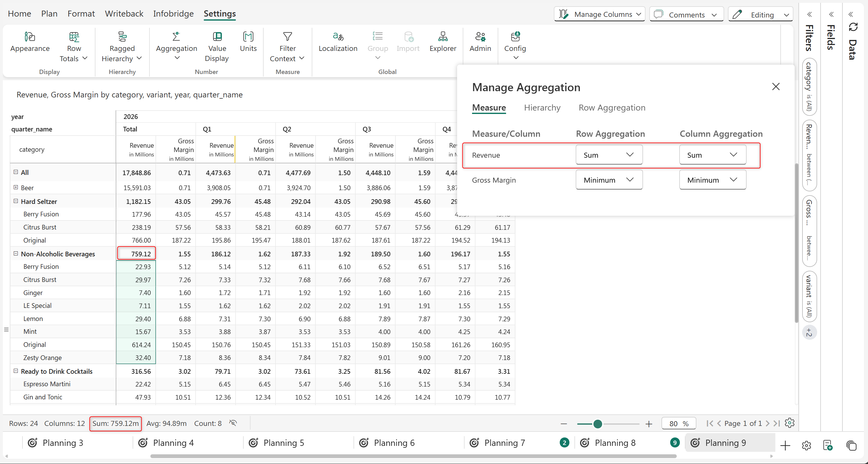Toggle the status bar visibility eye icon
868x464 pixels.
[233, 423]
